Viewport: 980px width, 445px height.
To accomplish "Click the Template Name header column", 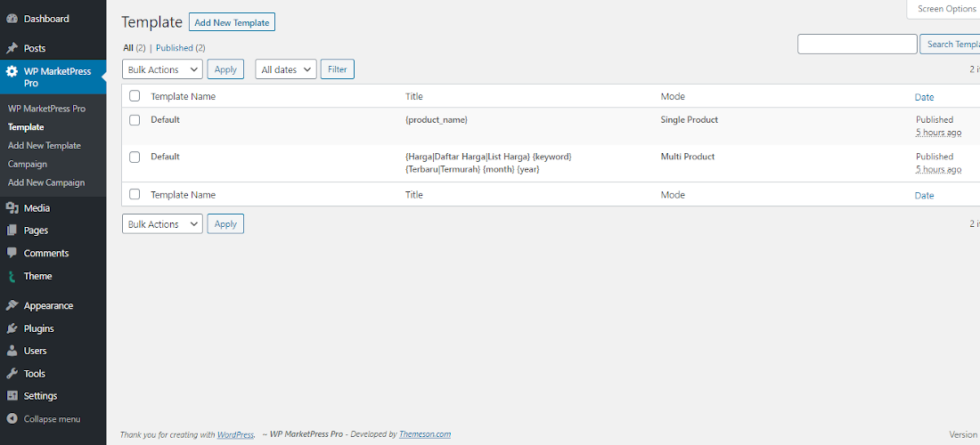I will pyautogui.click(x=184, y=97).
